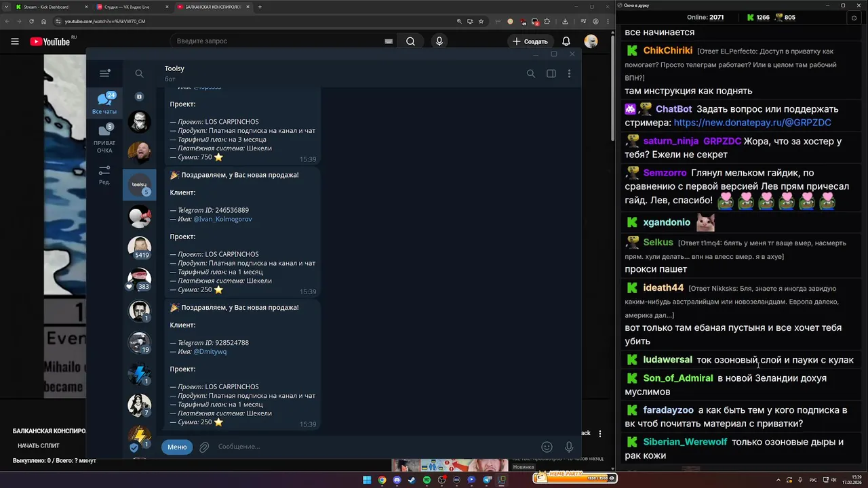Viewport: 868px width, 488px height.
Task: Open settings gear in chat overlay window
Action: point(854,18)
